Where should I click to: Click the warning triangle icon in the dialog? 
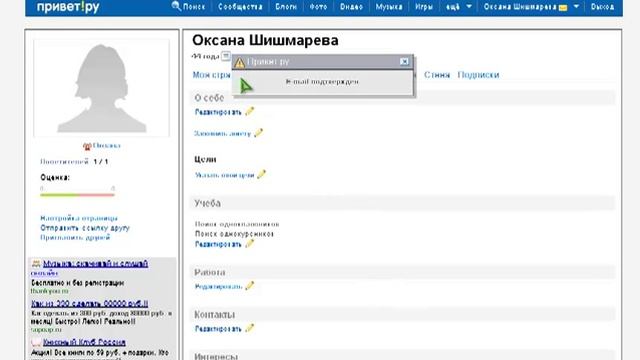point(240,62)
